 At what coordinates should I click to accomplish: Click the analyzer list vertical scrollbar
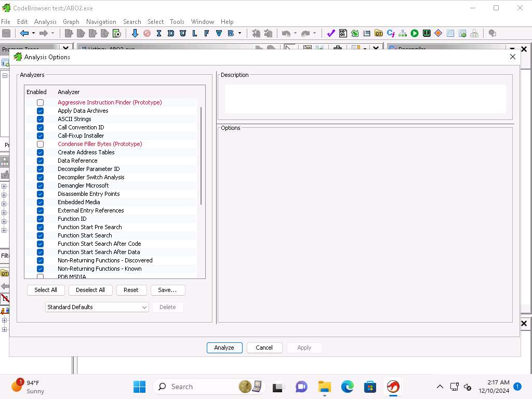201,156
